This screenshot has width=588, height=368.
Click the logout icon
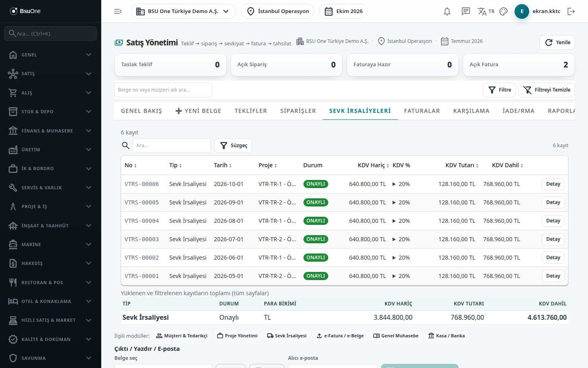(571, 11)
